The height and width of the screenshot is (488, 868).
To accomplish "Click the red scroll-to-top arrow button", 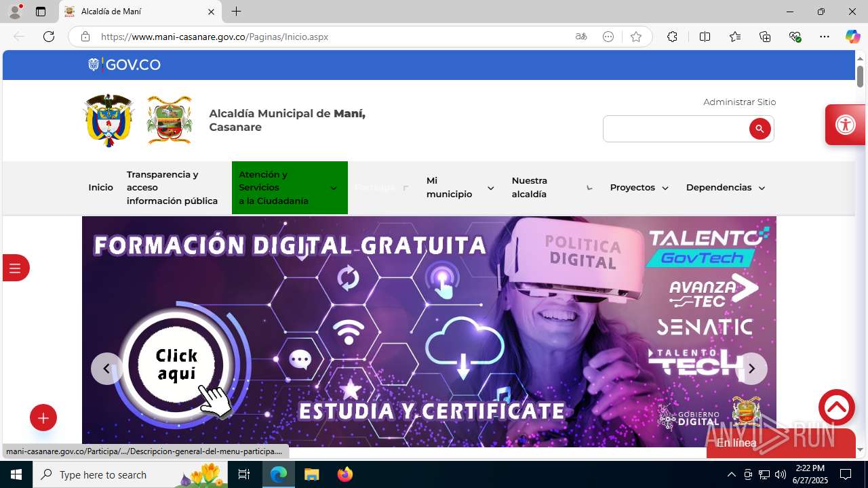I will (837, 407).
